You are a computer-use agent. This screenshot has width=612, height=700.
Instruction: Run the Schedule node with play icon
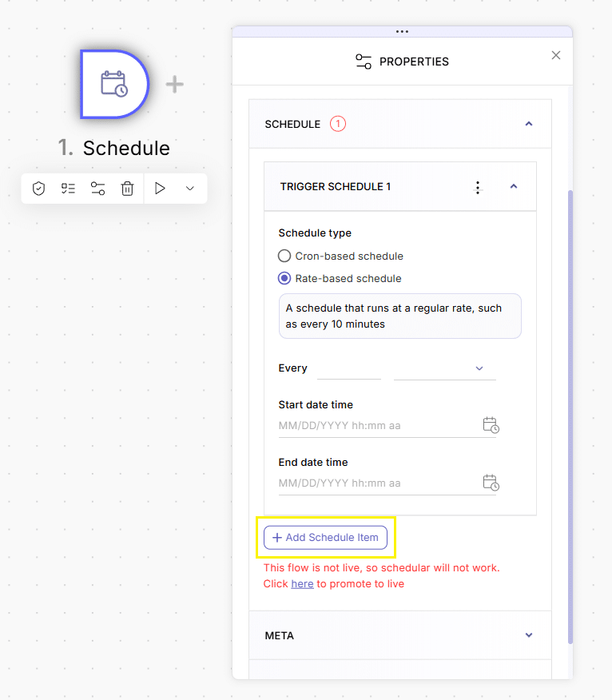(159, 189)
